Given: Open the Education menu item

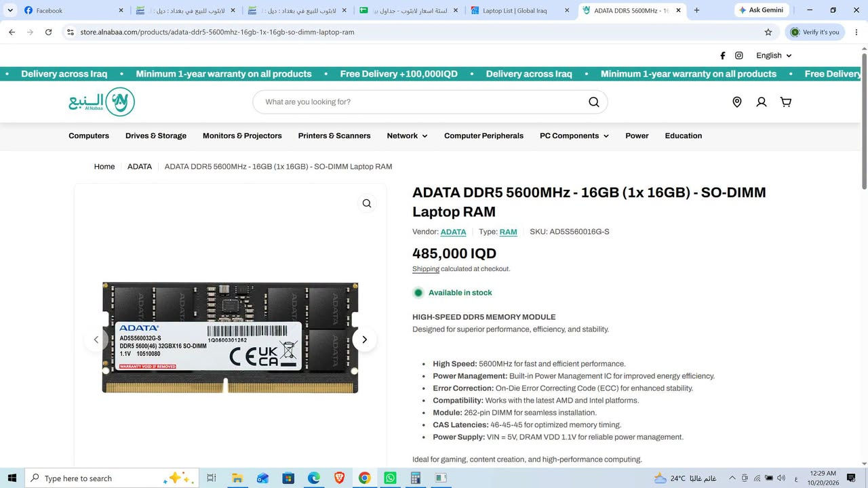Looking at the screenshot, I should pyautogui.click(x=684, y=136).
